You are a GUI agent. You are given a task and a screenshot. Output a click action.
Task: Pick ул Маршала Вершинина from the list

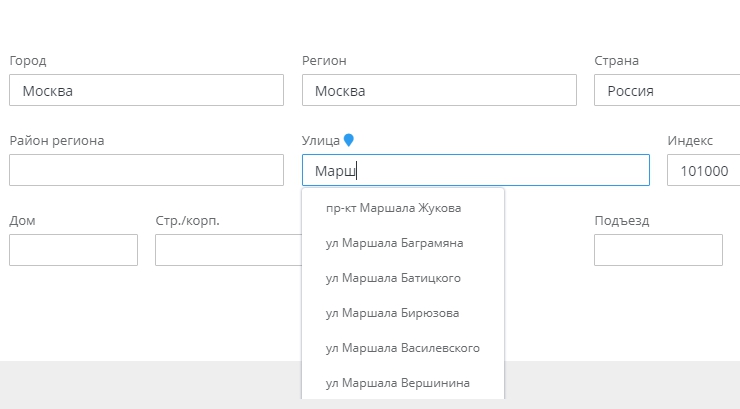tap(397, 383)
